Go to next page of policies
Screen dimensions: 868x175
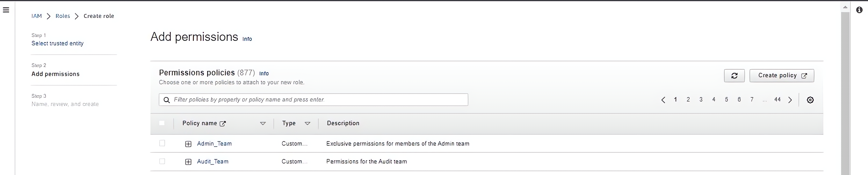pyautogui.click(x=790, y=100)
